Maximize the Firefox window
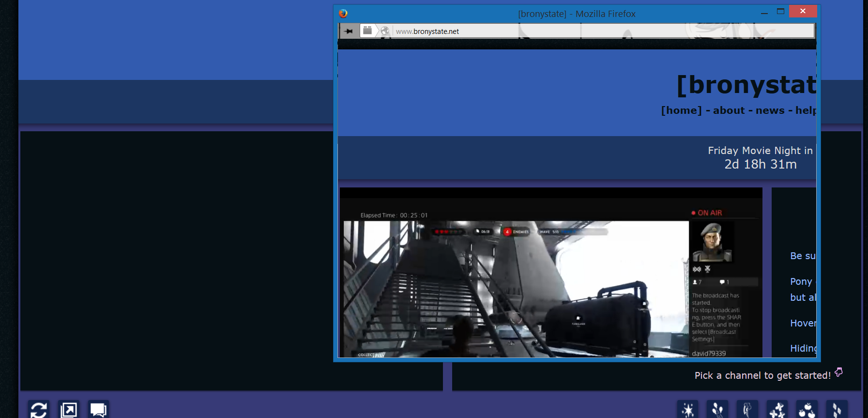The height and width of the screenshot is (418, 868). click(780, 11)
